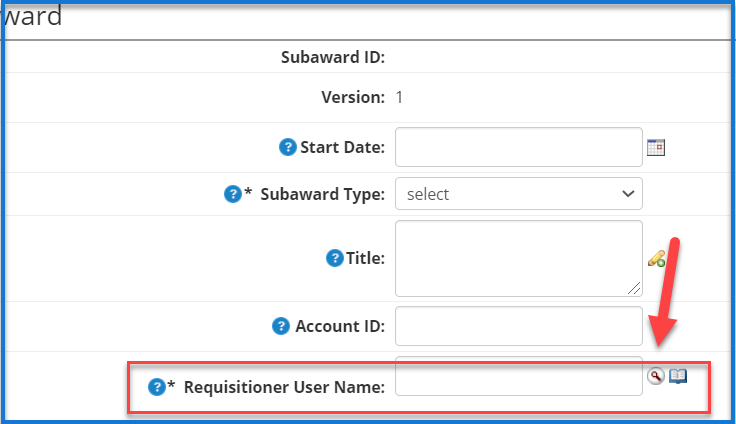Expand the Subaward Type select dropdown
The image size is (736, 424).
click(x=518, y=194)
